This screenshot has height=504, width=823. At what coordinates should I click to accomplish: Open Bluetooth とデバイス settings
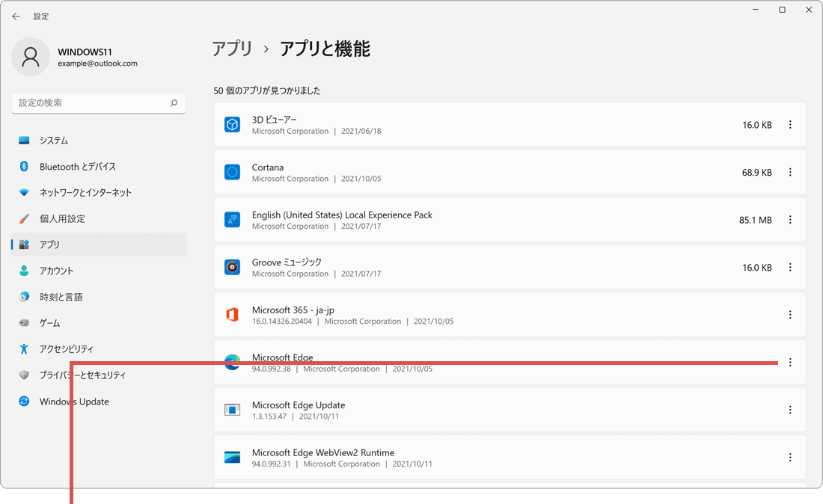point(23,166)
